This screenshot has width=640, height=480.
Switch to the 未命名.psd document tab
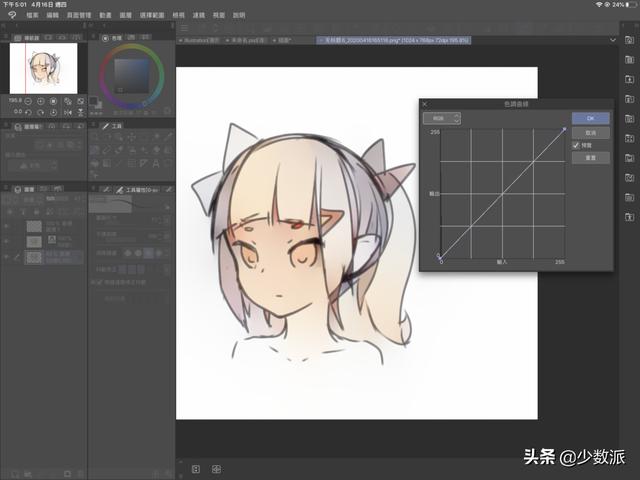pyautogui.click(x=245, y=40)
